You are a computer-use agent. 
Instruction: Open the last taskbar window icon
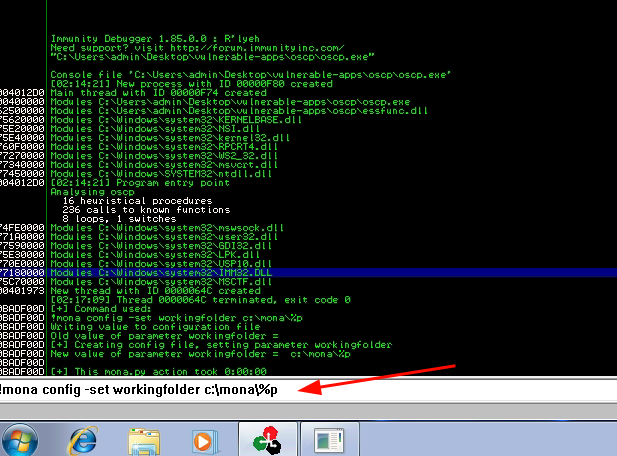coord(330,440)
